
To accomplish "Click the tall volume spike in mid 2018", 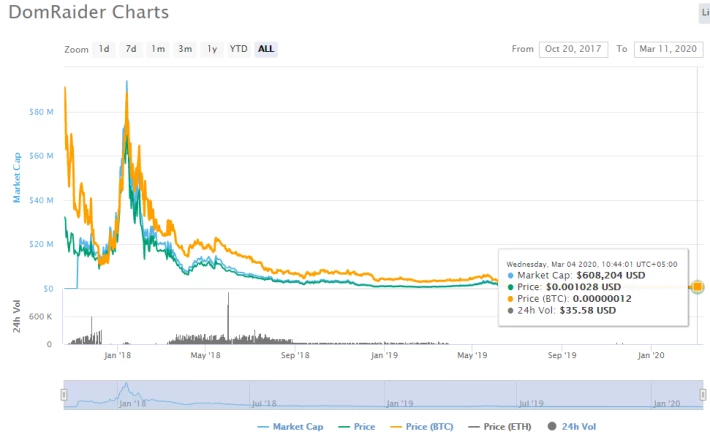I will [228, 317].
